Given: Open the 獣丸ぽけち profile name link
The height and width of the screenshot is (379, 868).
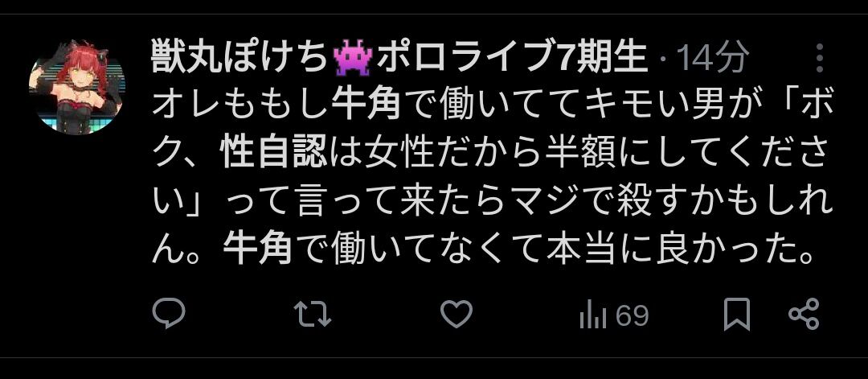Looking at the screenshot, I should [x=241, y=58].
